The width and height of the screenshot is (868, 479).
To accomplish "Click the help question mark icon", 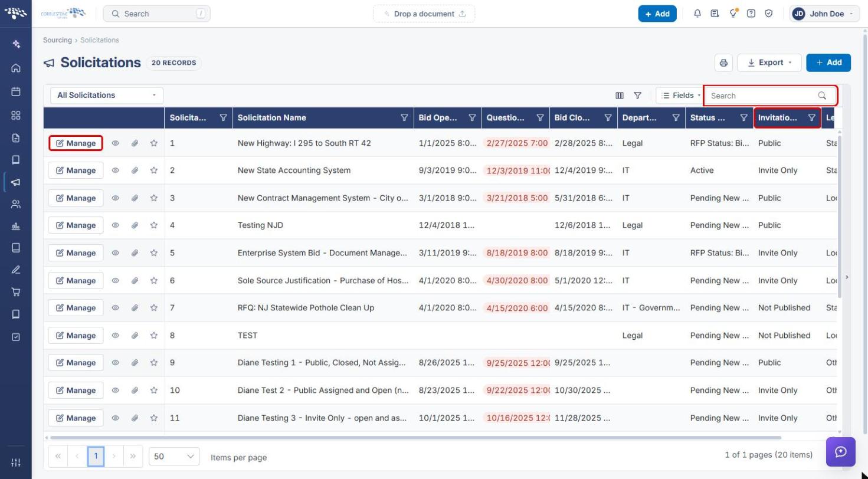I will [x=751, y=14].
